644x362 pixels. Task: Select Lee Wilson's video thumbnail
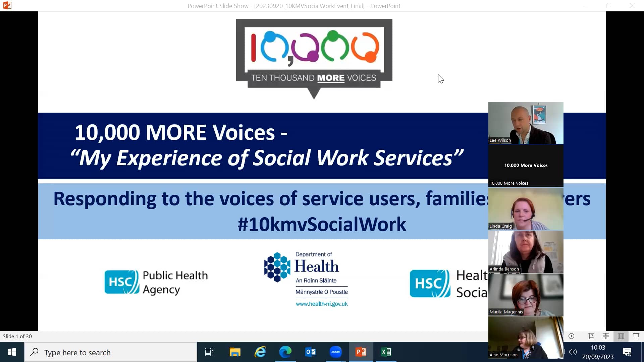(526, 123)
